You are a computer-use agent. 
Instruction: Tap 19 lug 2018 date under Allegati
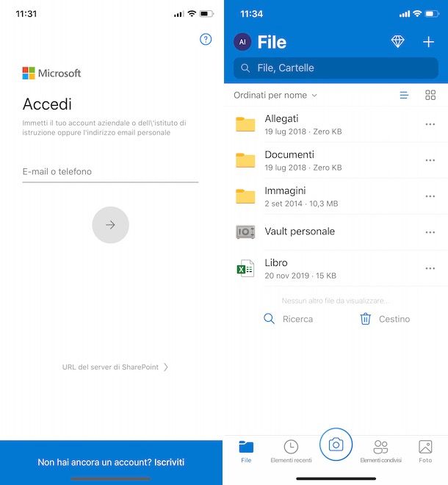[x=285, y=132]
